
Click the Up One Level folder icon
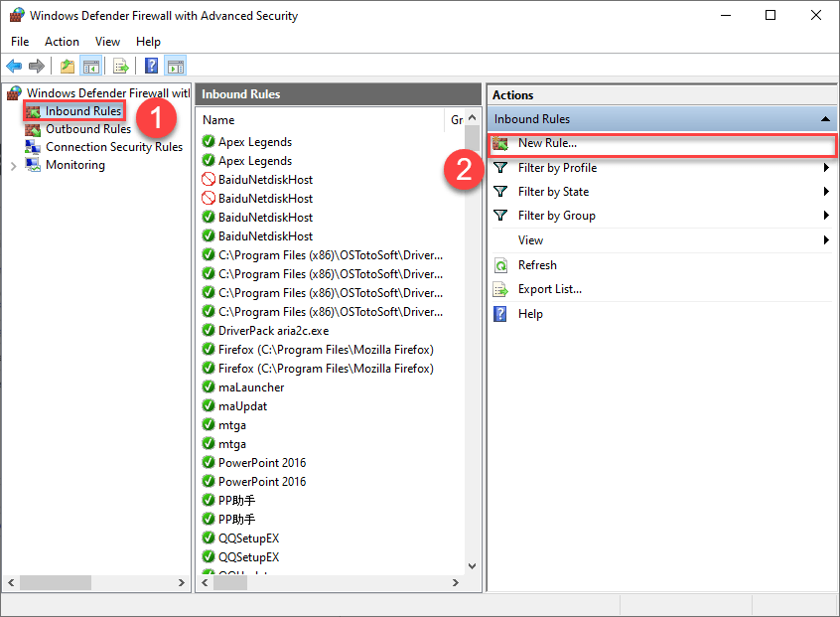(68, 67)
